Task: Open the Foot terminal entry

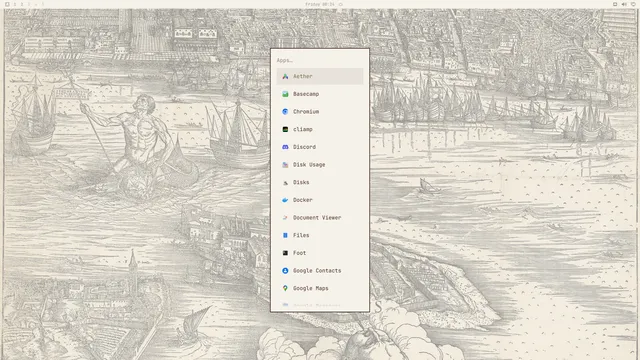Action: 320,253
